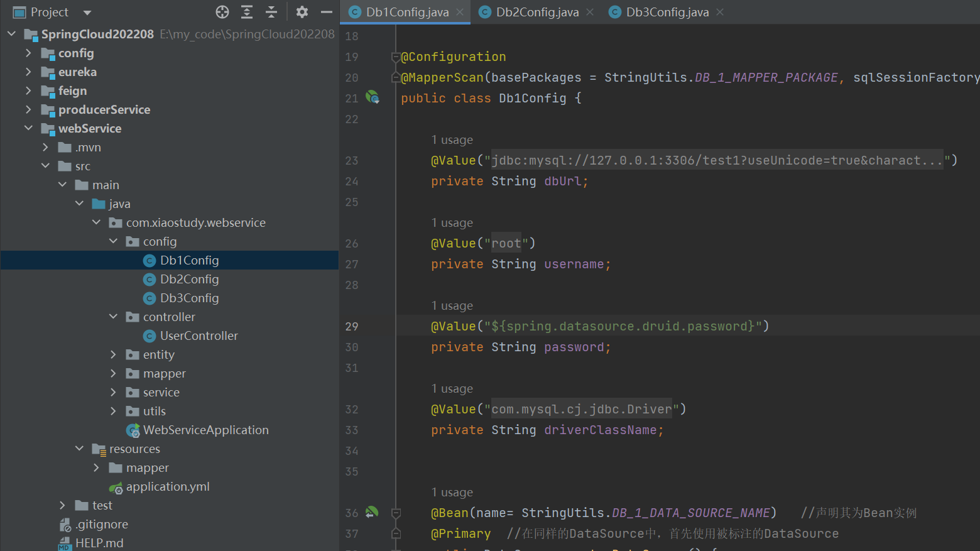Collapse the webService module

(x=28, y=128)
